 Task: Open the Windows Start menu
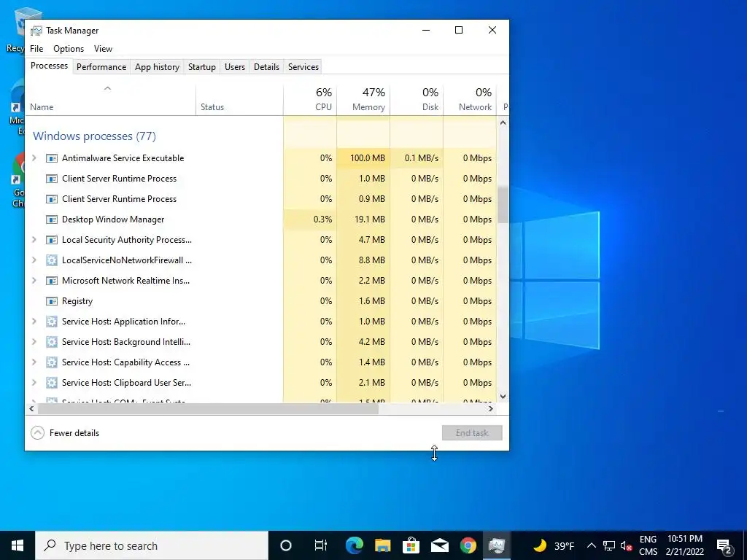pyautogui.click(x=18, y=545)
